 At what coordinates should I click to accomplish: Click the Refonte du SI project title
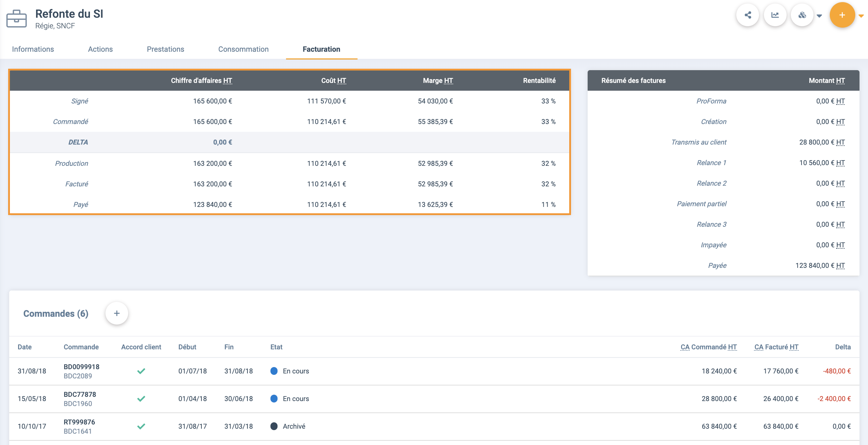point(69,14)
